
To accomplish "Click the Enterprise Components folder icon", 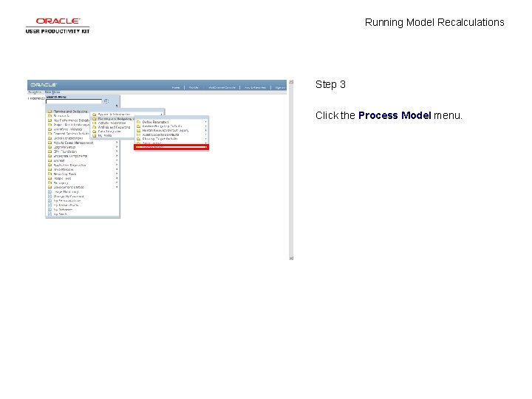I will coord(50,156).
